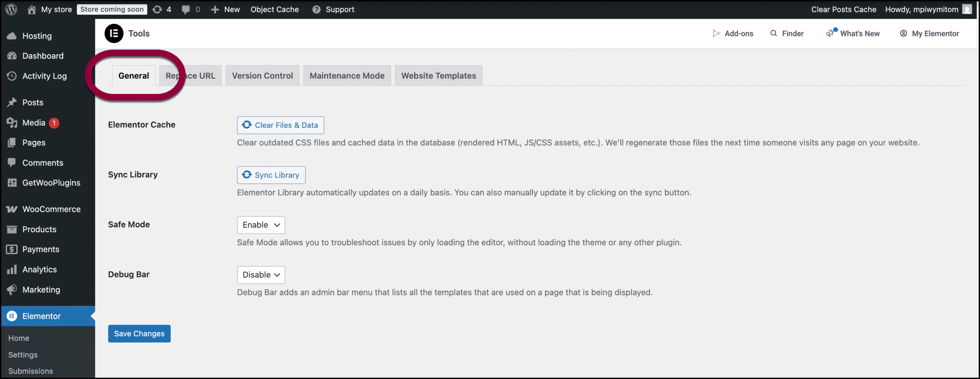This screenshot has width=980, height=379.
Task: Click the WooCommerce Woo icon
Action: click(x=12, y=209)
